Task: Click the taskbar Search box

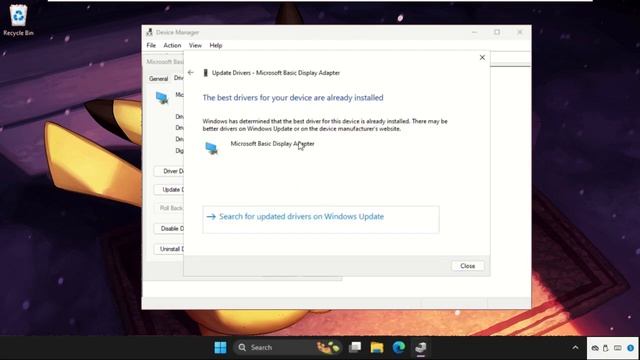Action: pyautogui.click(x=288, y=347)
